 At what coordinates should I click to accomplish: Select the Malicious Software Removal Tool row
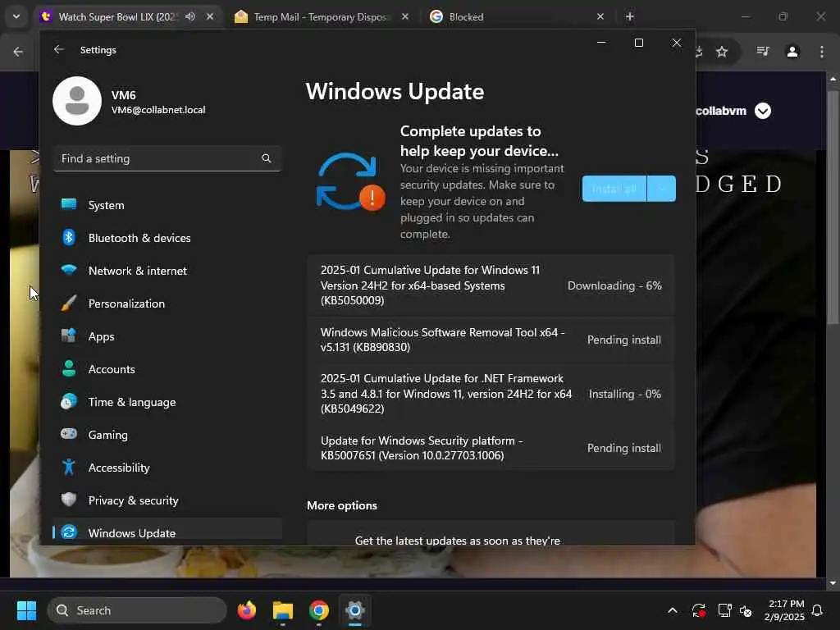click(x=491, y=340)
